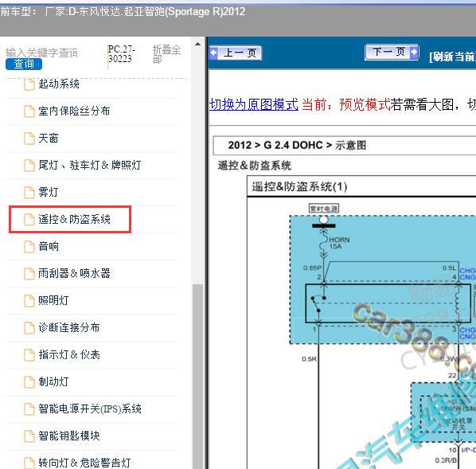Click the 折叠全部 collapse all link
The image size is (476, 469).
pyautogui.click(x=166, y=54)
